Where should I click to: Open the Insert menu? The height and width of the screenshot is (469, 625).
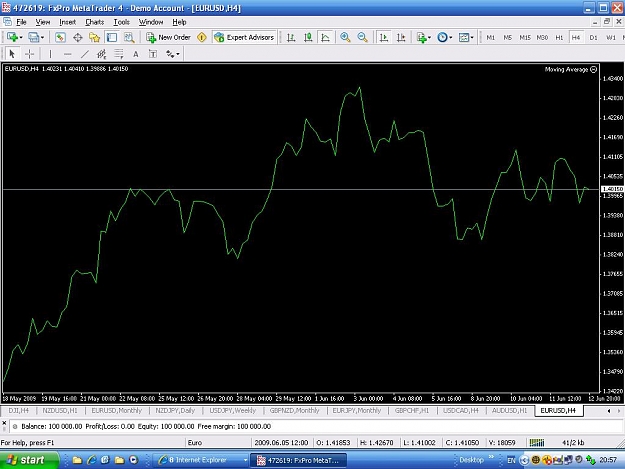click(67, 22)
